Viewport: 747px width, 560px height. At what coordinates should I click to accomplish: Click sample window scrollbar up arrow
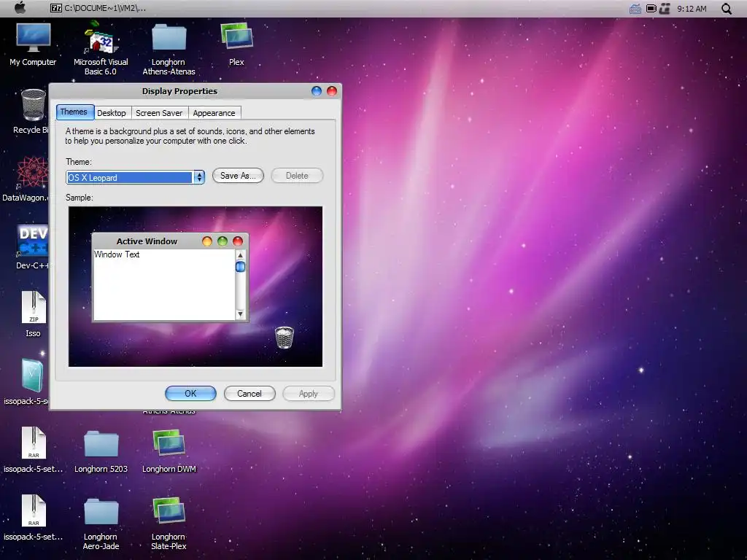(x=240, y=255)
